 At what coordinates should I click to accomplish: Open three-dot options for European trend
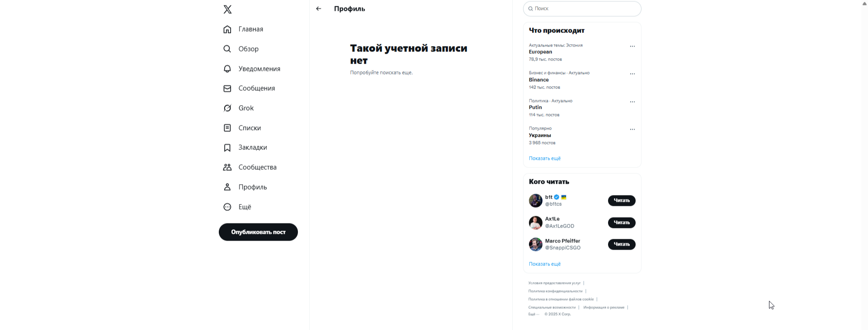point(632,46)
